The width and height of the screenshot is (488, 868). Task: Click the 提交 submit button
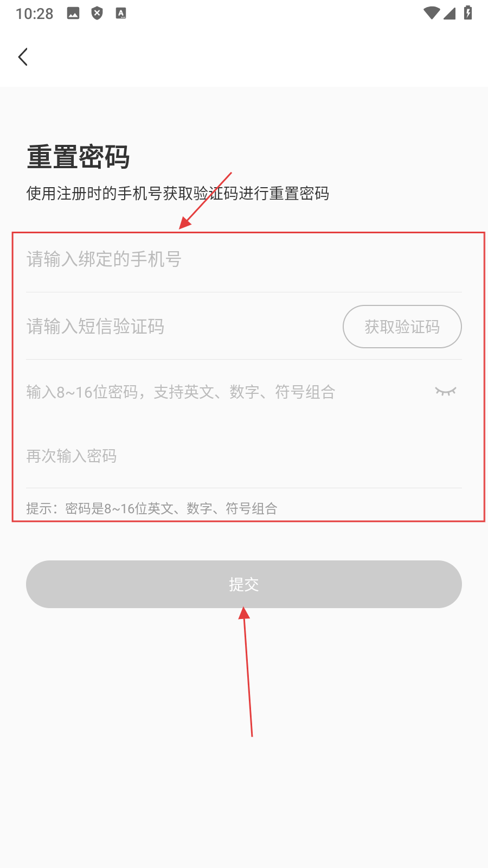[244, 584]
